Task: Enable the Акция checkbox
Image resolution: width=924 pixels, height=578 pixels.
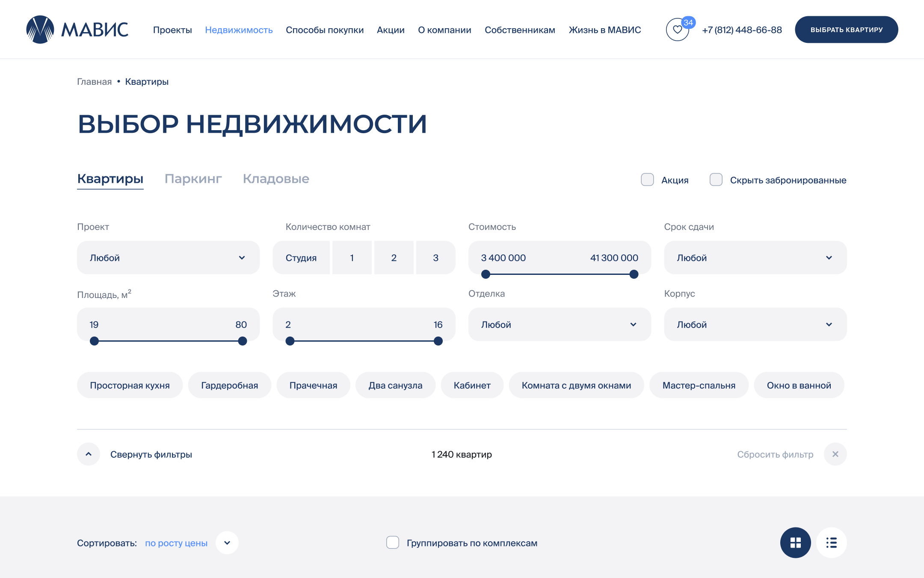Action: click(x=647, y=180)
